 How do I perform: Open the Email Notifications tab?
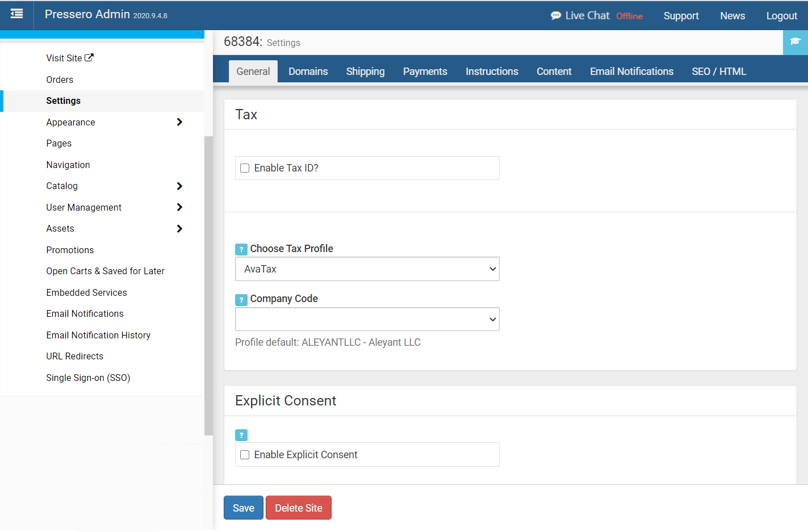point(631,72)
